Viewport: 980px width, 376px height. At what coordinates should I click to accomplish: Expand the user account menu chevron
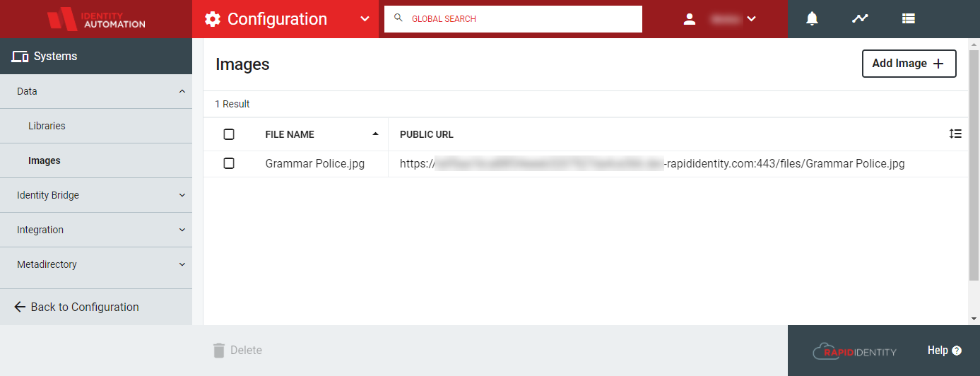pyautogui.click(x=751, y=19)
